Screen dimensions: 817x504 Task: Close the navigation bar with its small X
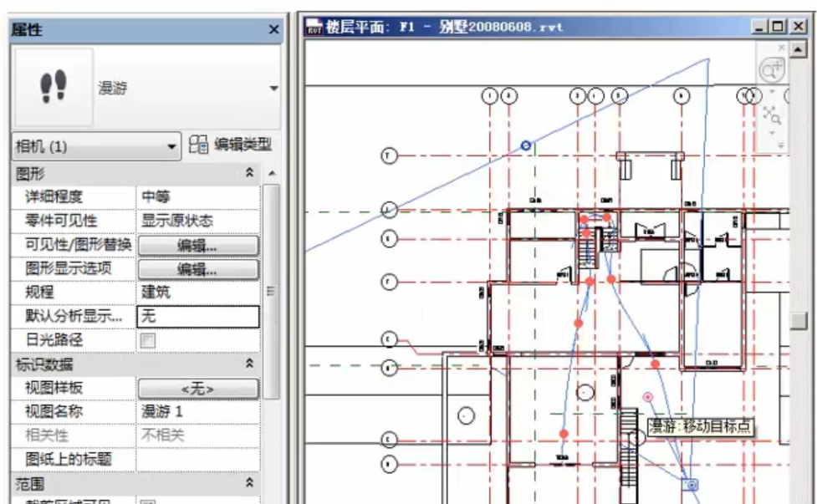click(x=782, y=48)
